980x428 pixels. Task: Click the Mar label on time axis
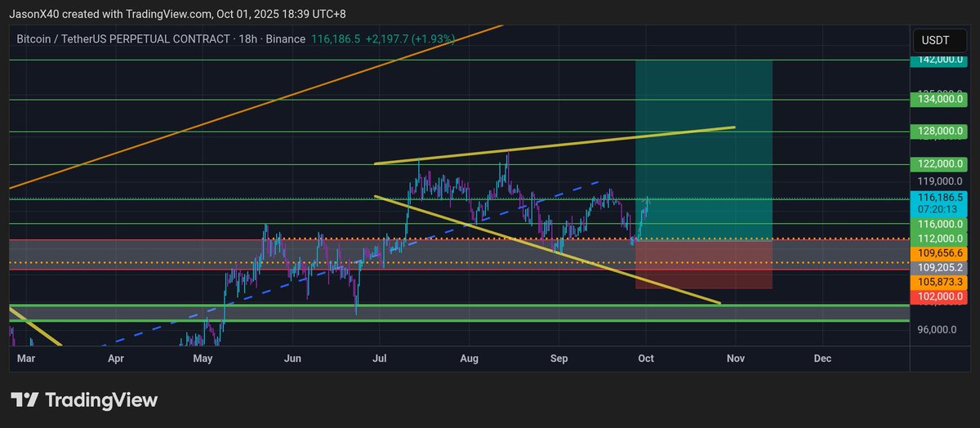point(26,359)
